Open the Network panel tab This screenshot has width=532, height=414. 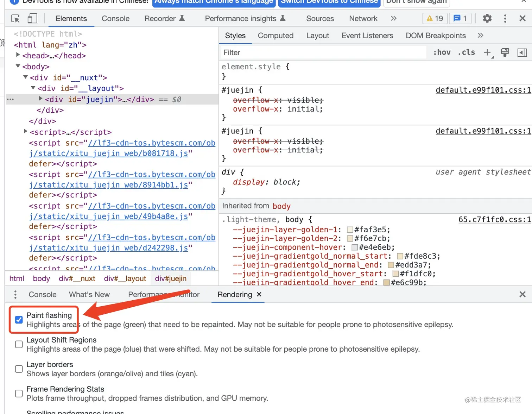[363, 18]
